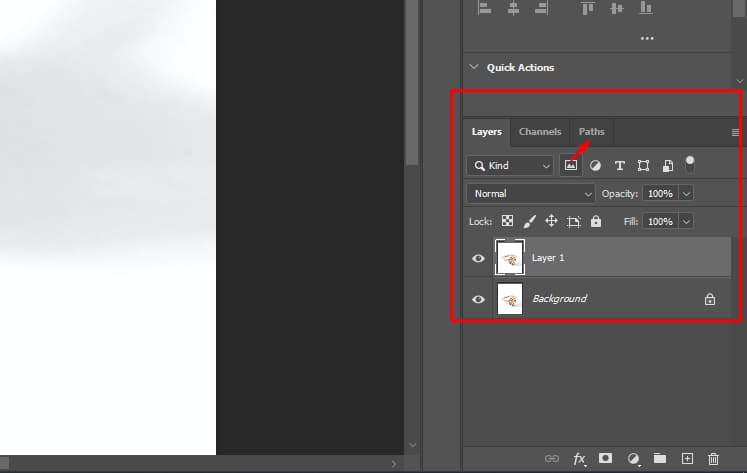Lock image pixels brush icon

[529, 221]
